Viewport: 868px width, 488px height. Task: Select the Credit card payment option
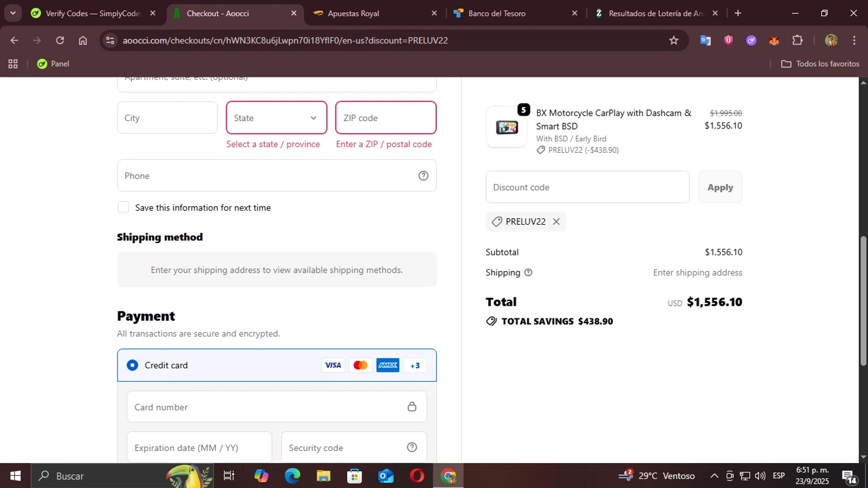click(133, 365)
